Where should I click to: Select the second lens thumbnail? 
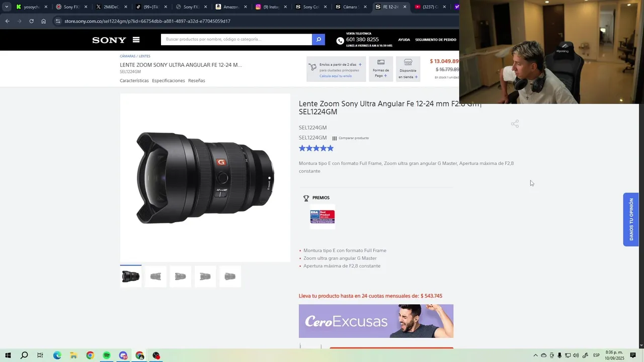click(x=155, y=277)
